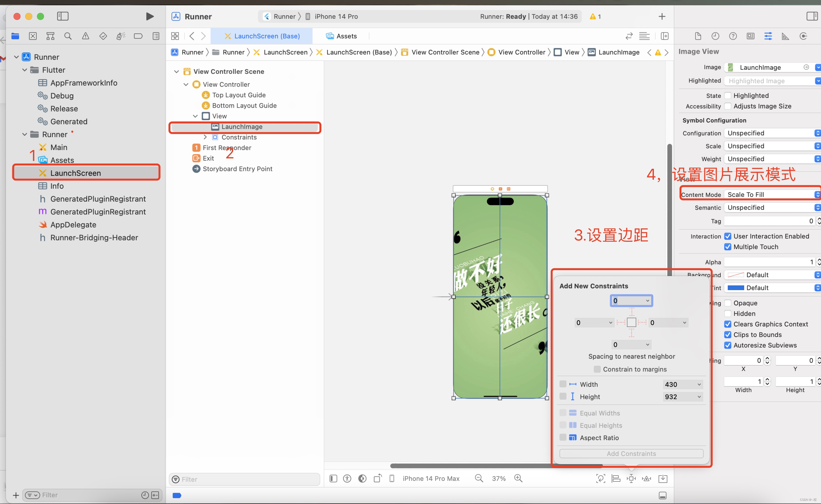This screenshot has width=821, height=504.
Task: Open the Content Mode dropdown
Action: pyautogui.click(x=772, y=194)
